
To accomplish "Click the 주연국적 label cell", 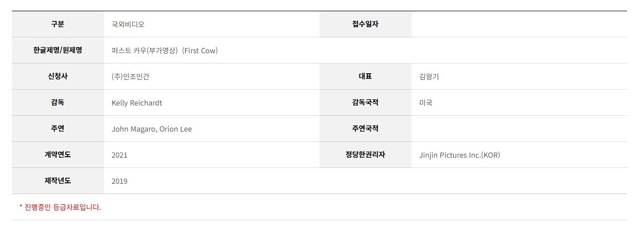I will click(366, 129).
